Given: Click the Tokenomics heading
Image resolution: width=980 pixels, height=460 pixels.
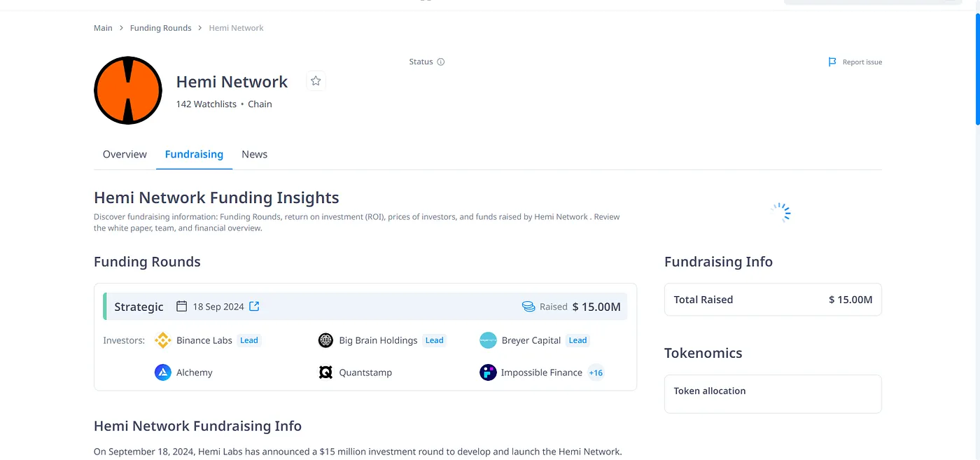Looking at the screenshot, I should pyautogui.click(x=703, y=353).
